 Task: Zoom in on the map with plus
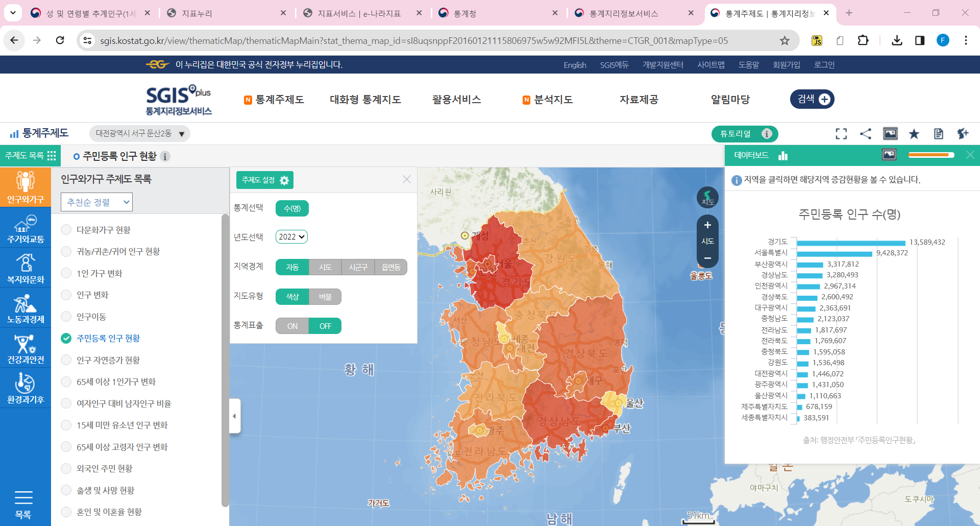tap(707, 225)
